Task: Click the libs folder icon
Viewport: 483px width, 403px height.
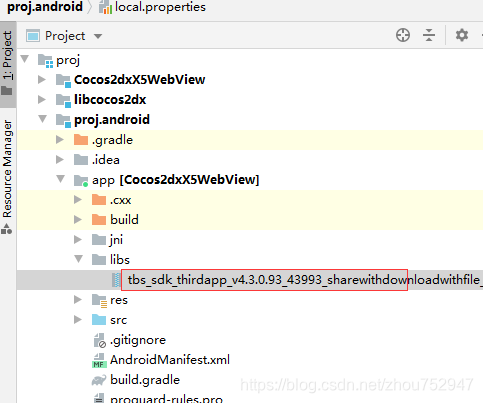Action: pyautogui.click(x=99, y=260)
